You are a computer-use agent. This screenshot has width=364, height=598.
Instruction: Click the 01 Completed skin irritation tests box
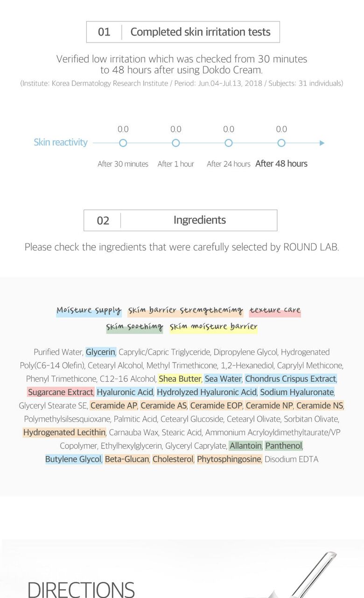[183, 32]
